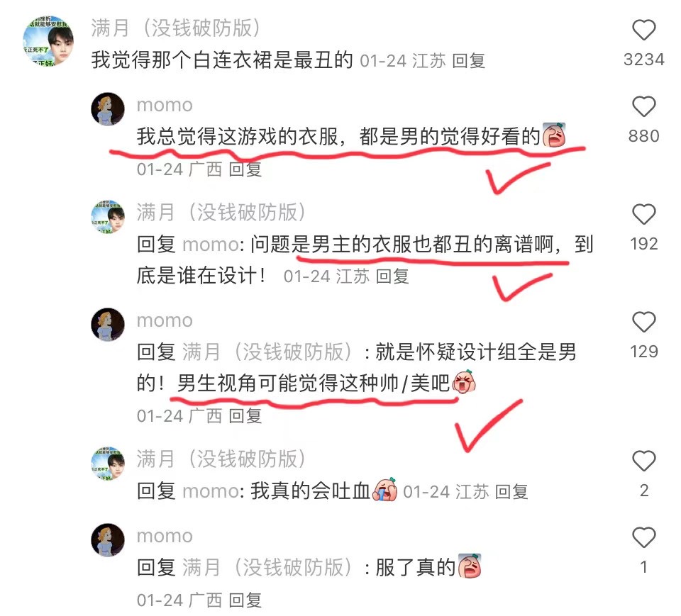This screenshot has width=681, height=616.
Task: Tap 回复 under the 男生视角 comment
Action: tap(245, 416)
